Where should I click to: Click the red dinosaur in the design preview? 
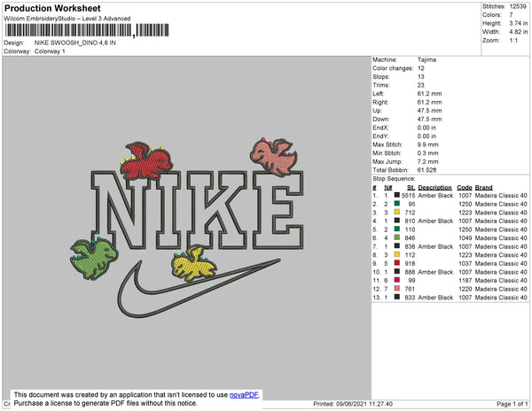[146, 161]
